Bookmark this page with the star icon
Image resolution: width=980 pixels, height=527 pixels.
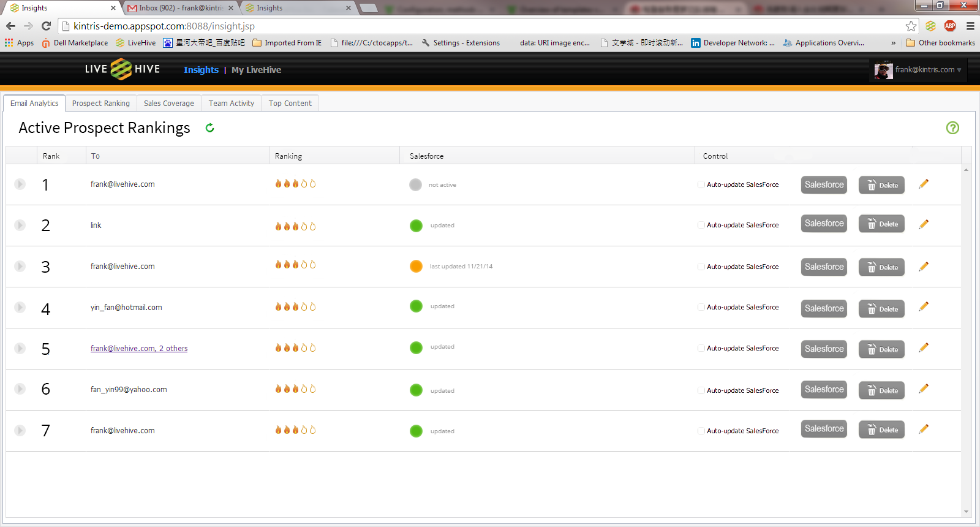point(911,26)
